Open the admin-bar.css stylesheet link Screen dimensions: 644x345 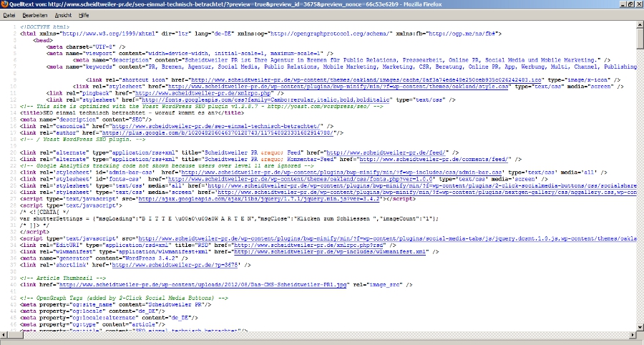point(342,172)
